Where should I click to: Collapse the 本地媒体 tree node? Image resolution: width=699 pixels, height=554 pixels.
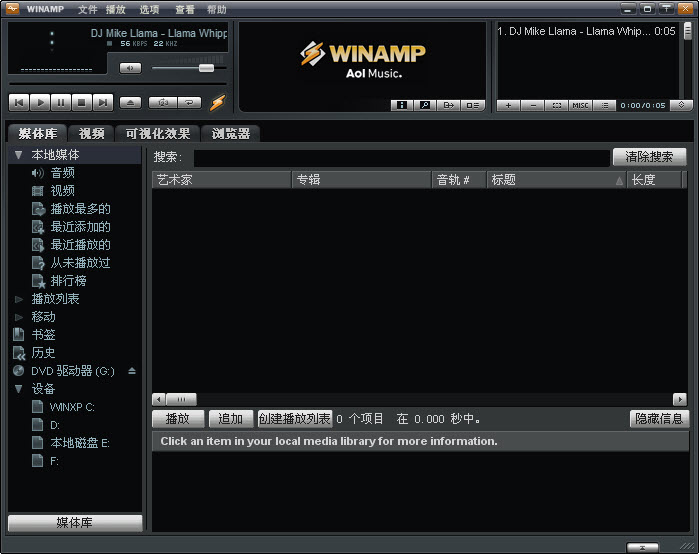tap(18, 155)
